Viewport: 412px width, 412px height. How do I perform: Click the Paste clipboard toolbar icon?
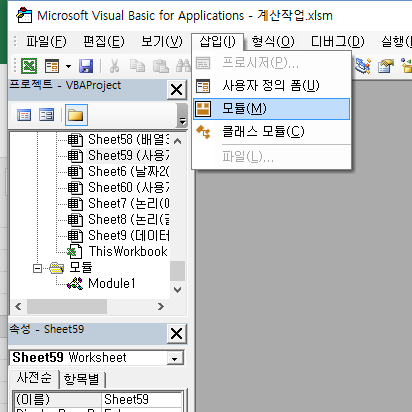(x=161, y=66)
